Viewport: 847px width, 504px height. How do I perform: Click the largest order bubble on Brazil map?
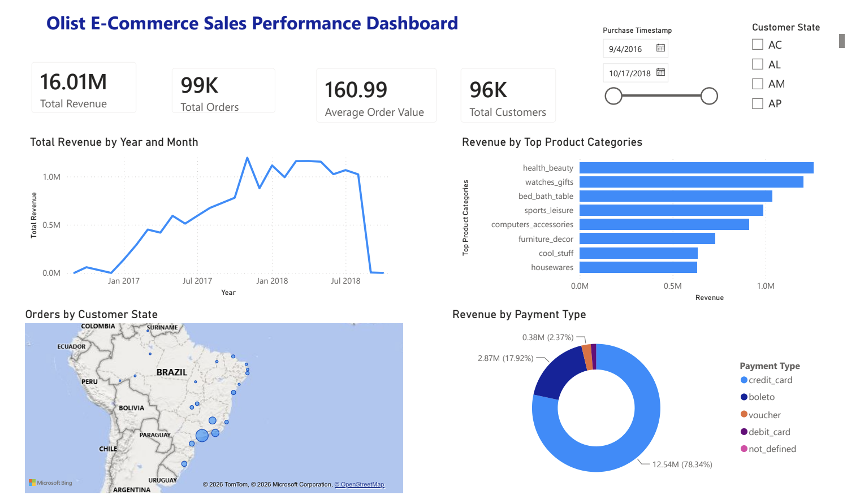(202, 435)
